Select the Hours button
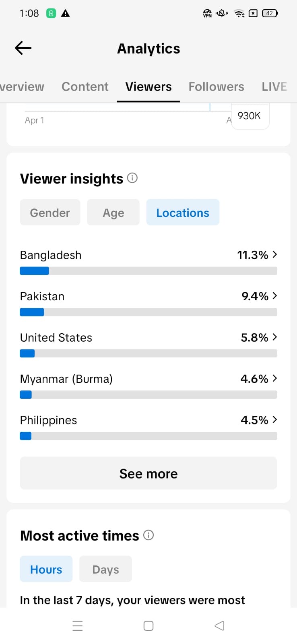 [46, 569]
